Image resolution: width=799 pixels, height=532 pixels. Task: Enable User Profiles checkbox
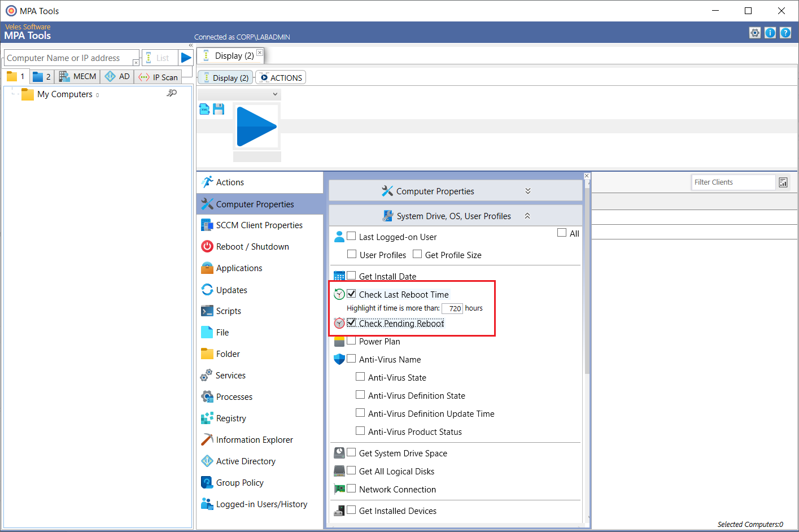click(x=352, y=254)
